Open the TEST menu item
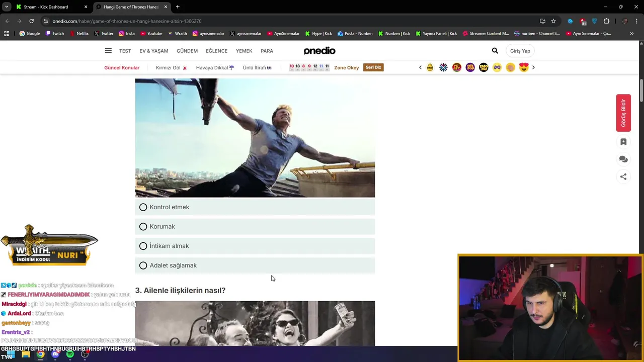This screenshot has height=362, width=644. click(x=125, y=51)
